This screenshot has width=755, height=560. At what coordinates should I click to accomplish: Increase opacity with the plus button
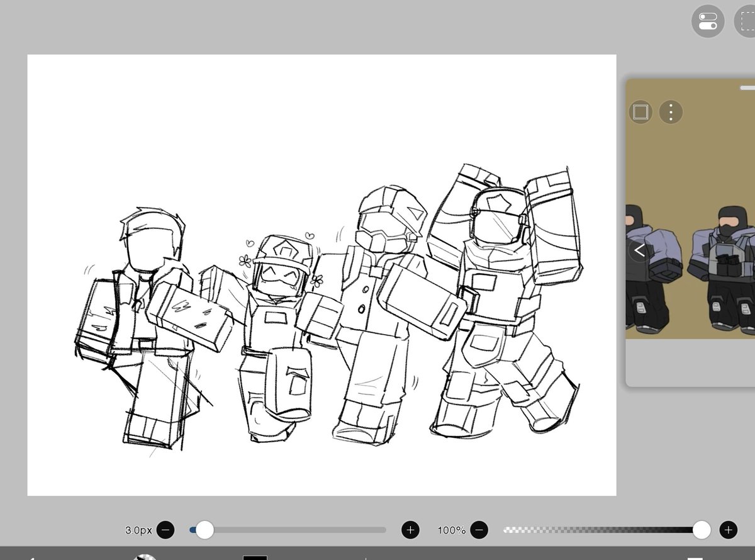pos(728,530)
